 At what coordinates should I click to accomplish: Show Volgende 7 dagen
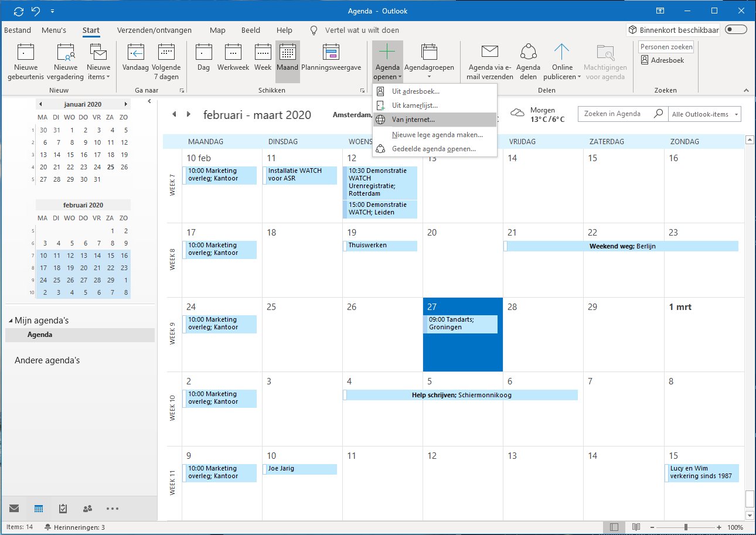click(x=166, y=62)
